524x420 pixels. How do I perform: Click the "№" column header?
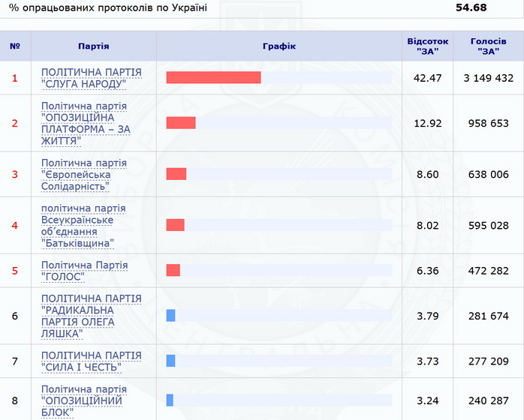coord(15,46)
